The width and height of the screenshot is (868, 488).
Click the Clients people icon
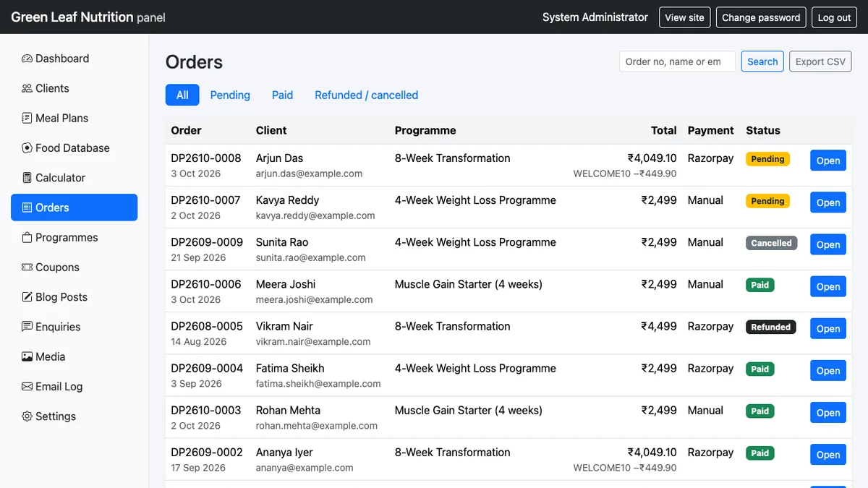27,88
